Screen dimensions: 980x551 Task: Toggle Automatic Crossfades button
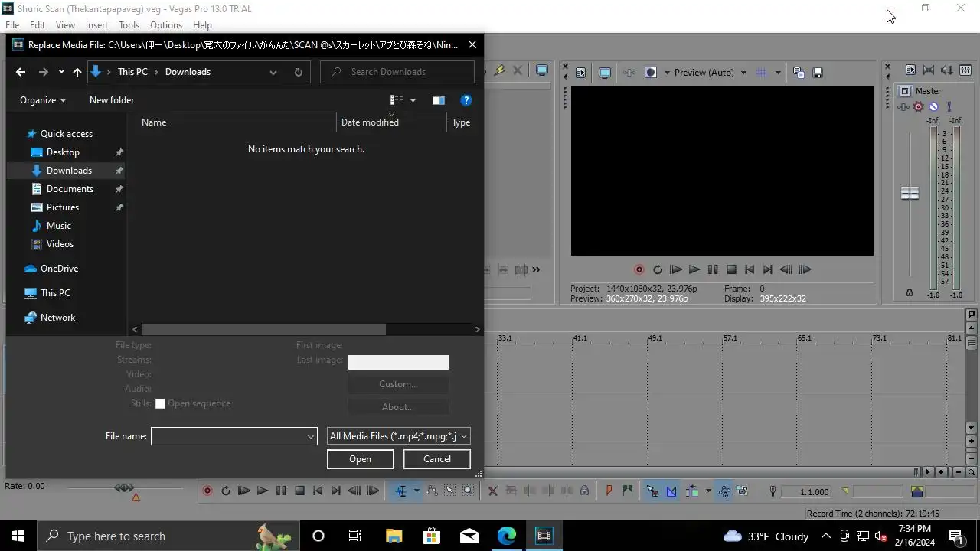click(x=671, y=491)
